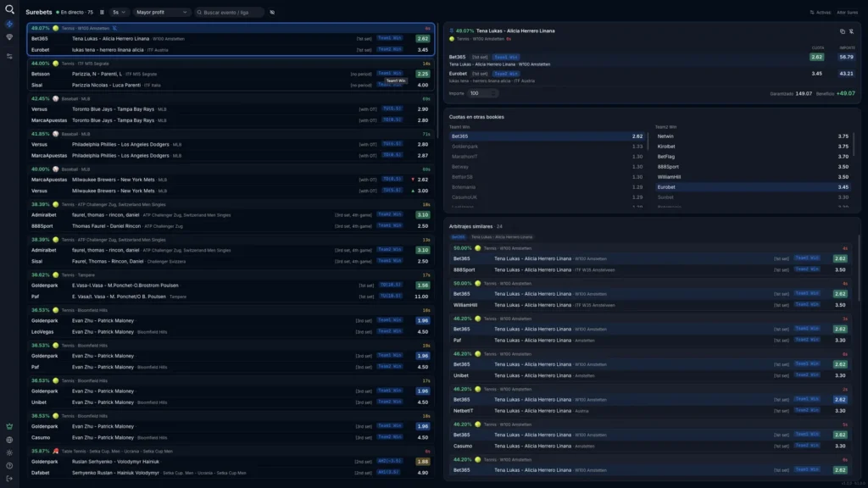Open the magnifier search icon in sidebar
The height and width of the screenshot is (488, 868).
tap(9, 8)
